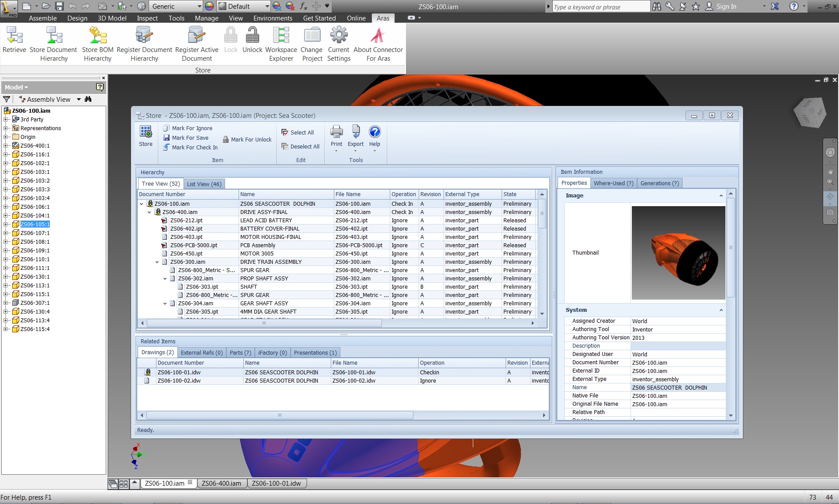Expand ZS06-116:1 node in Model browser
The image size is (839, 504).
(5, 154)
